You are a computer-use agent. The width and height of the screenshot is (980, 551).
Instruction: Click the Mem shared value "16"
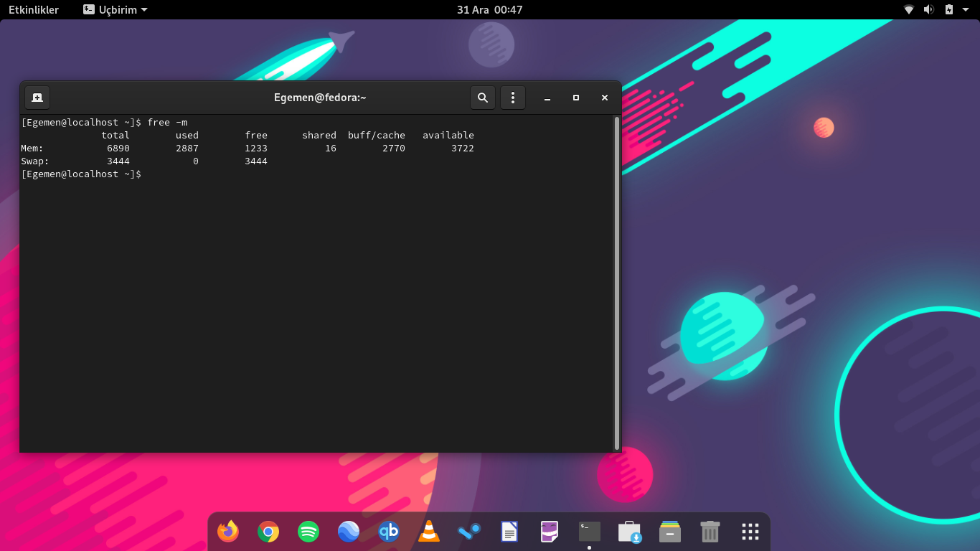tap(331, 148)
